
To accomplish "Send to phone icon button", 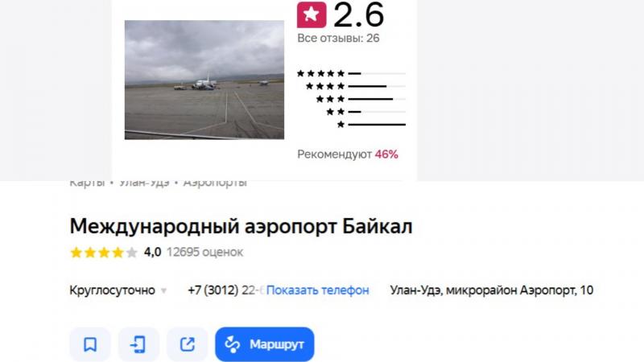I will click(138, 344).
